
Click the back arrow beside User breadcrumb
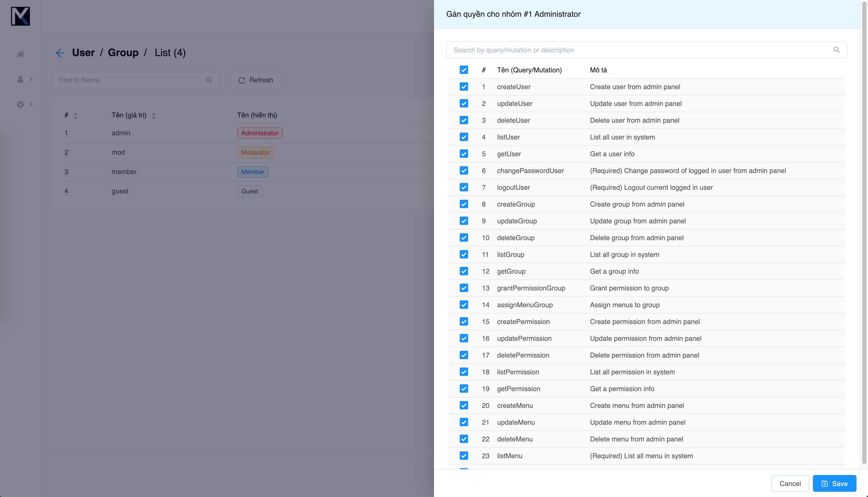pos(60,53)
